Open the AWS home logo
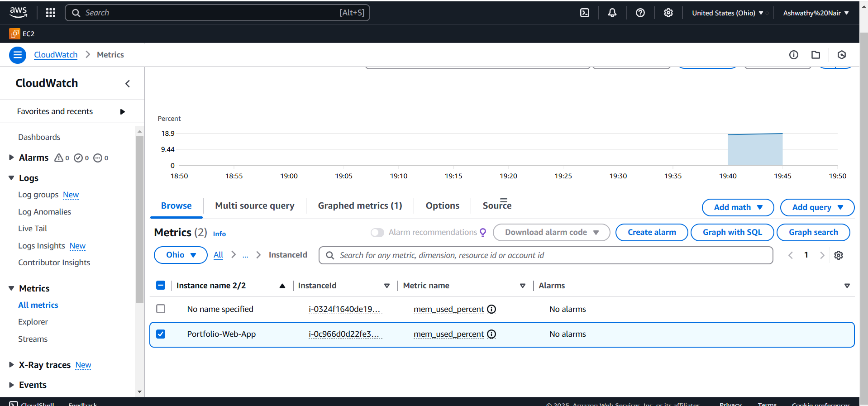 [18, 12]
